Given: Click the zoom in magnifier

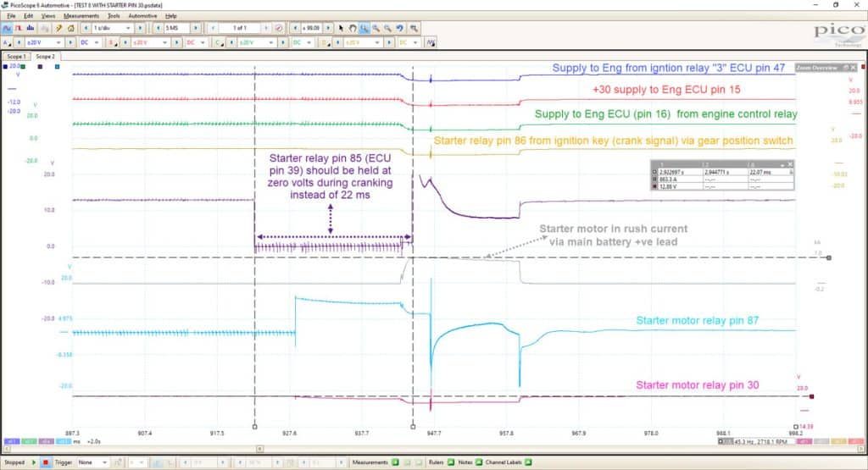Looking at the screenshot, I should (x=376, y=28).
